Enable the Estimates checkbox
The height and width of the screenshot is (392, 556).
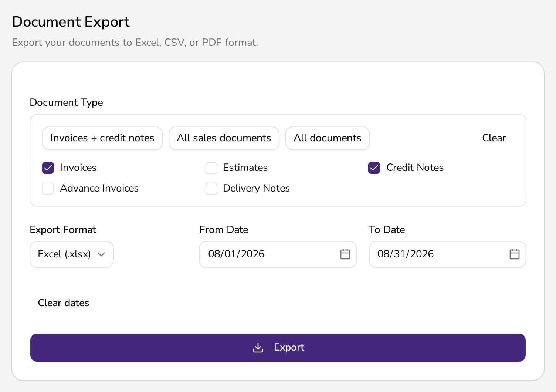(211, 168)
